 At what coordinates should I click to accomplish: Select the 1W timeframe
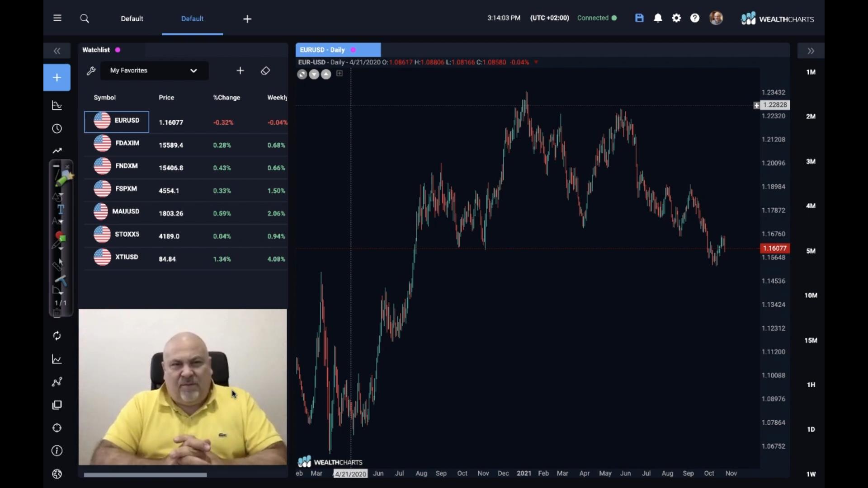(x=811, y=474)
